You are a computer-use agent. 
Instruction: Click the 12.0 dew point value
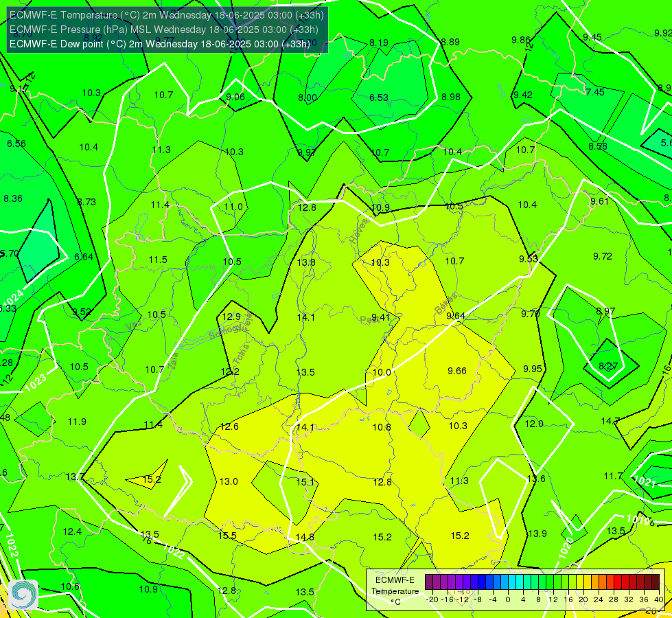534,424
